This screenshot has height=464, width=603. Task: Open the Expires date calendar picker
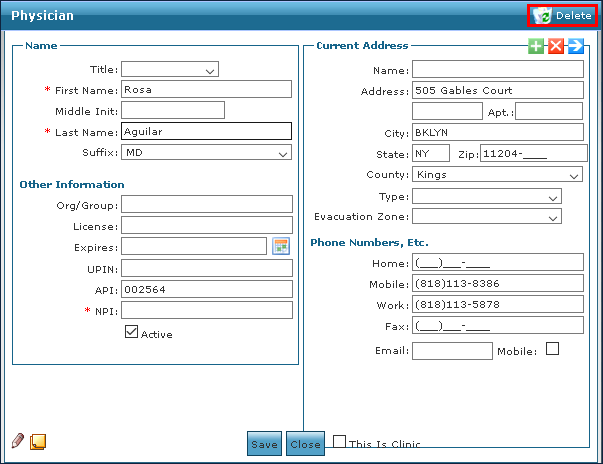tap(281, 247)
